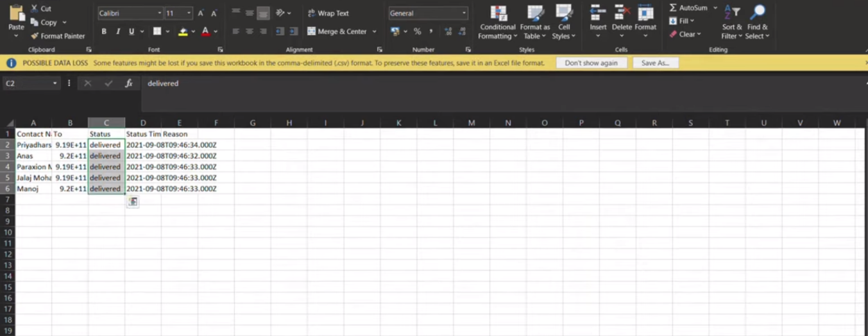Open the Clipboard group dialog launcher
The image size is (868, 336).
(89, 49)
